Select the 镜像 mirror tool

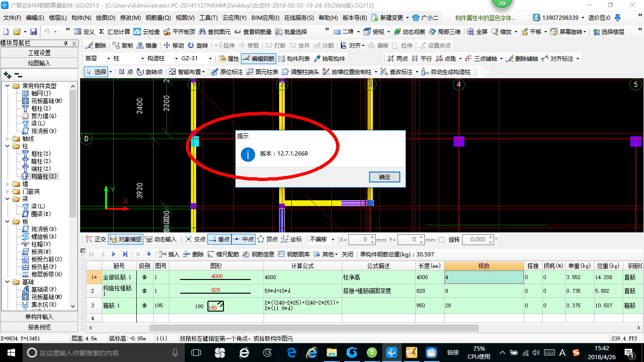coord(147,46)
